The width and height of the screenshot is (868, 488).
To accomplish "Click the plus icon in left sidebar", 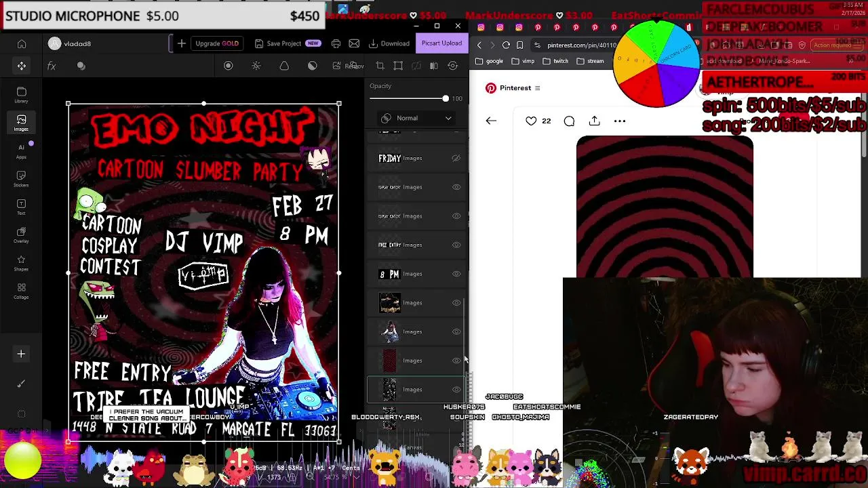I will click(21, 354).
